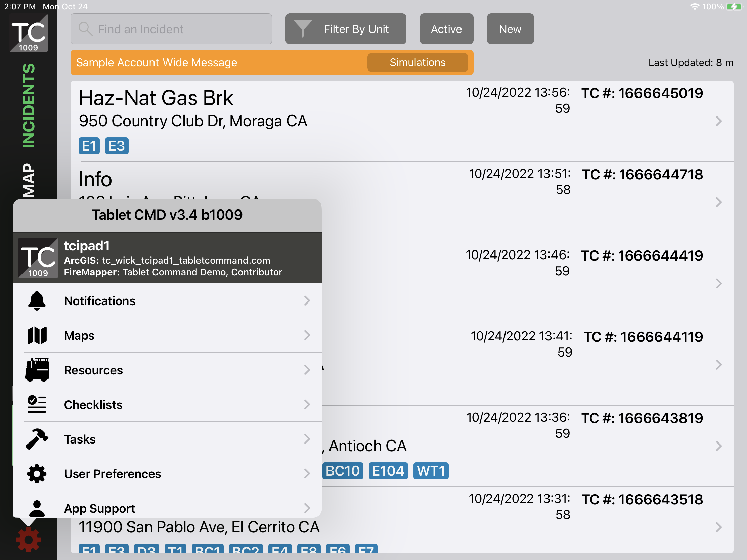Switch to the MAP sidebar tab

pos(29,180)
